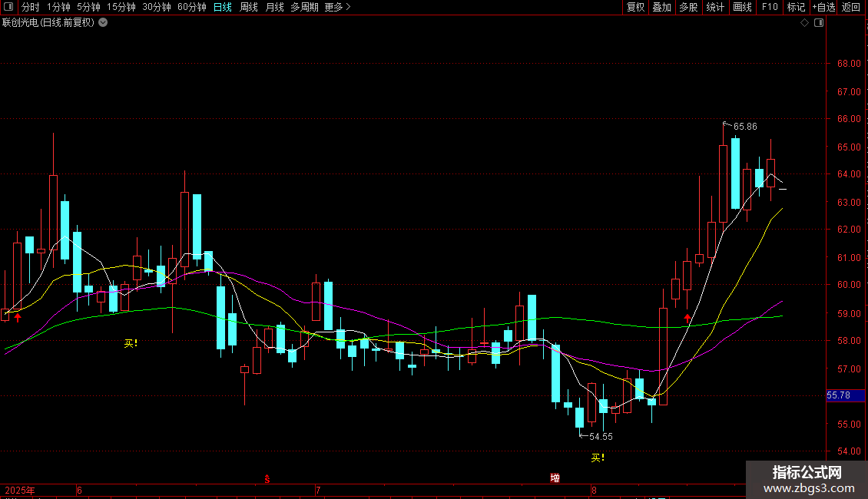Image resolution: width=868 pixels, height=499 pixels.
Task: Select the 15分钟 period tab
Action: pos(121,7)
